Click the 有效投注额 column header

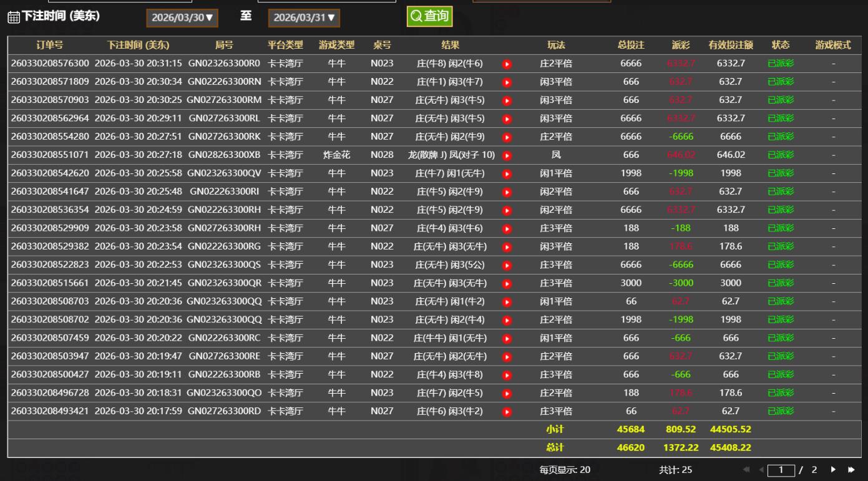tap(730, 45)
